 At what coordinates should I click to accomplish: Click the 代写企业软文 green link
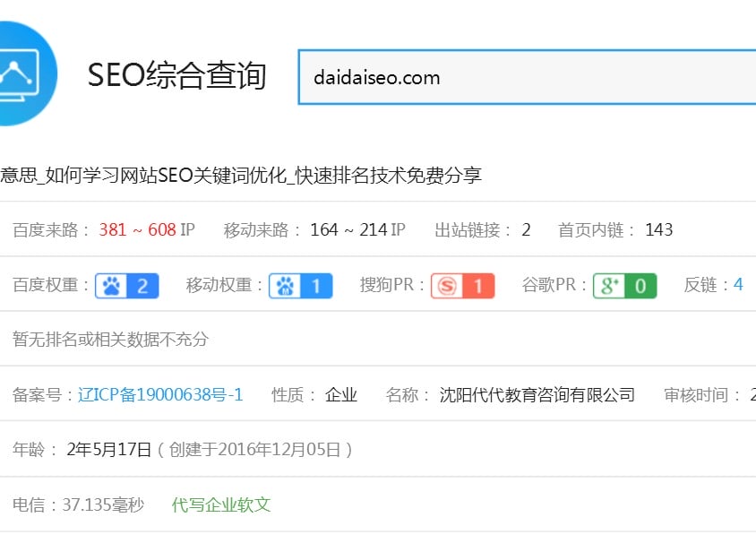coord(220,505)
